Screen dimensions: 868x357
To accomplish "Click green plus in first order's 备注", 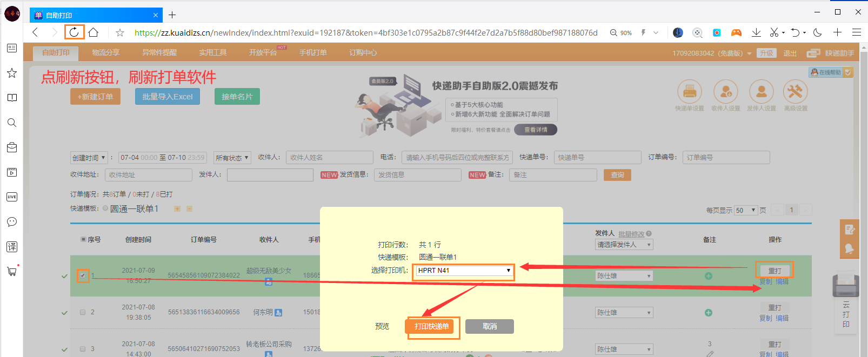I will coord(709,276).
